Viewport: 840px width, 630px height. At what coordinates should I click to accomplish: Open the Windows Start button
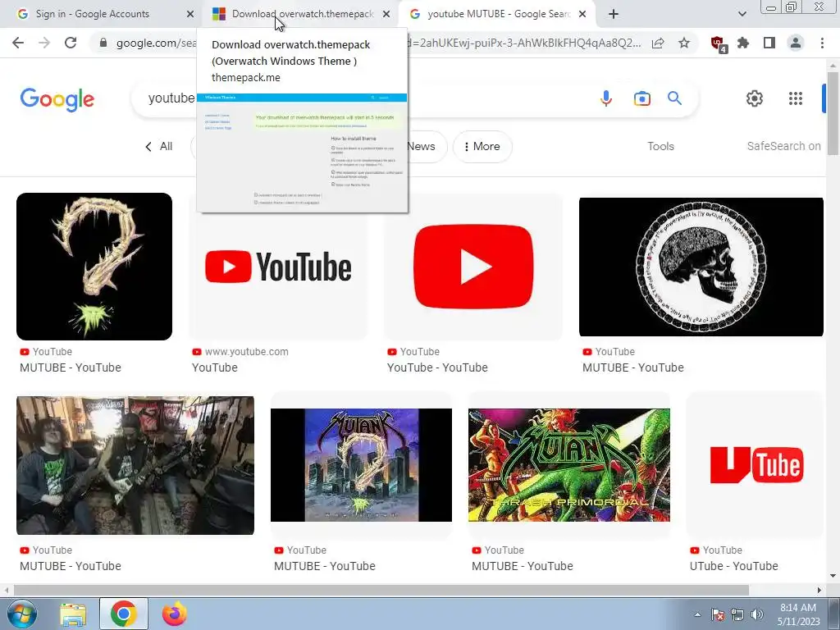(x=22, y=614)
